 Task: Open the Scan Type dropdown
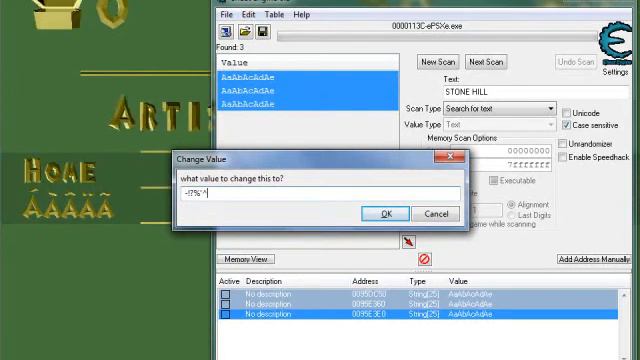[500, 109]
